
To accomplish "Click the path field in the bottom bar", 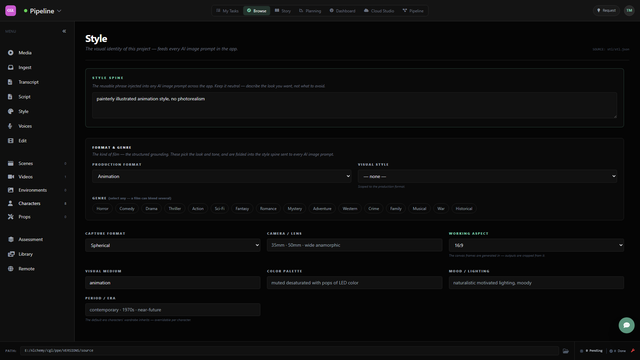I will pyautogui.click(x=289, y=351).
